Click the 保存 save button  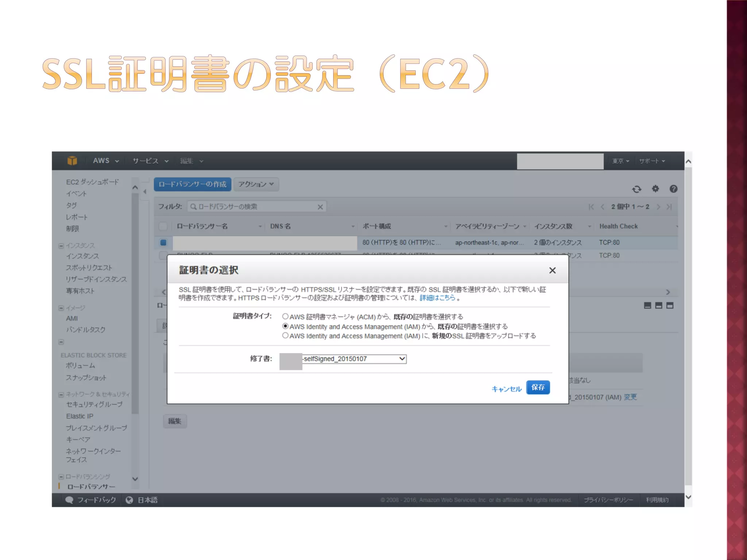(x=538, y=387)
